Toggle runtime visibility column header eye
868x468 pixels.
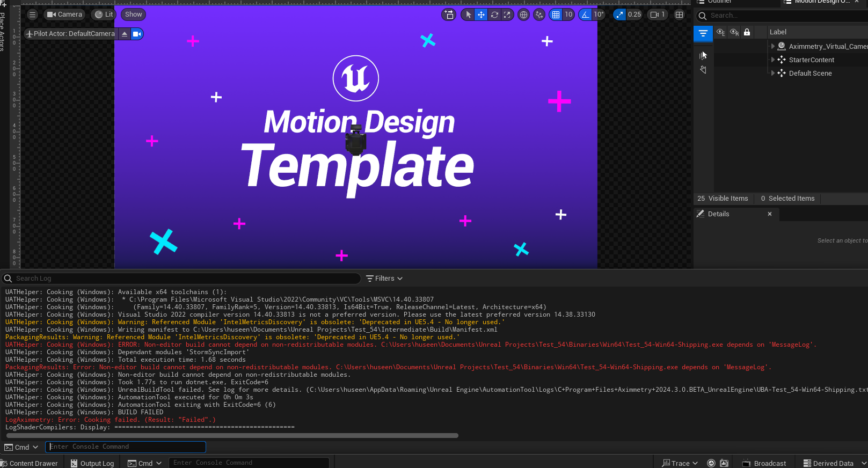click(x=734, y=32)
